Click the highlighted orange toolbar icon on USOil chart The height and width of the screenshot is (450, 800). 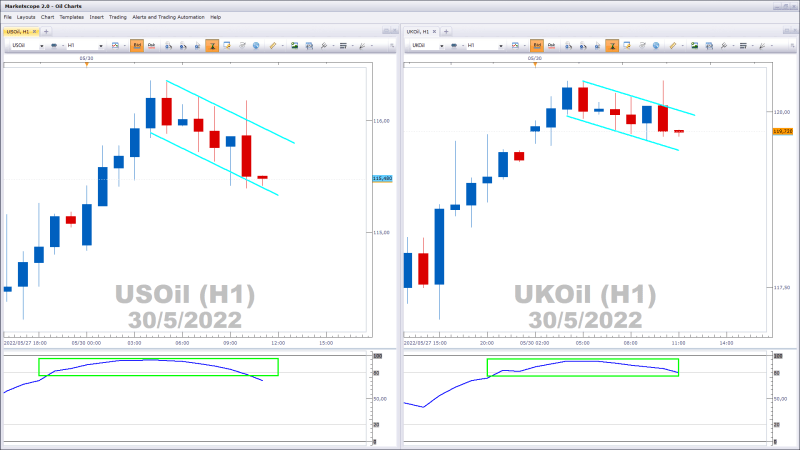pyautogui.click(x=211, y=45)
